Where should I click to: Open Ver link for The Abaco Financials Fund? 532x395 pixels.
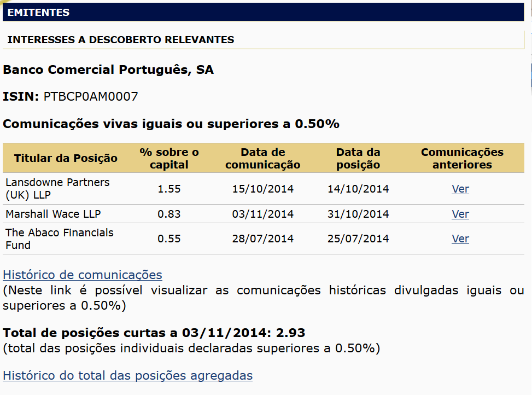tap(460, 239)
